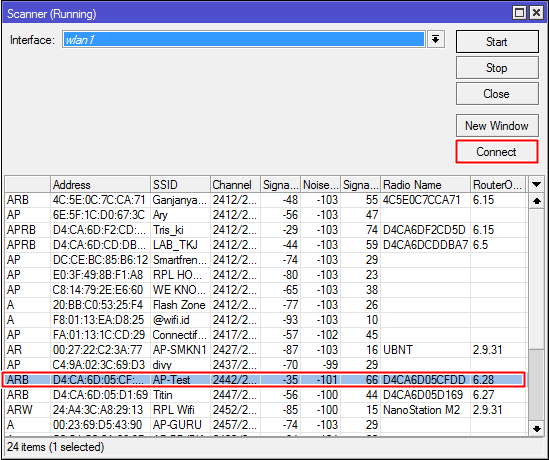Sort by the Address column header
Image resolution: width=549 pixels, height=460 pixels.
(100, 184)
